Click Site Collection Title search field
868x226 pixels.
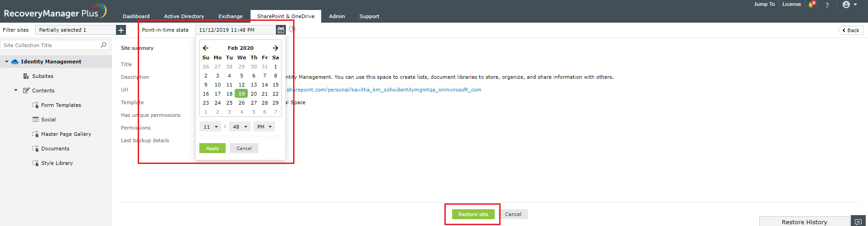(55, 45)
